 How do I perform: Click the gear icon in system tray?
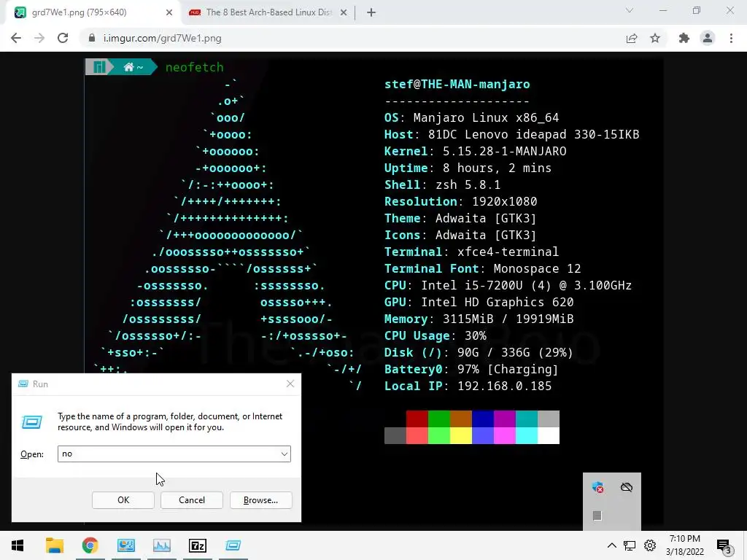pyautogui.click(x=650, y=545)
